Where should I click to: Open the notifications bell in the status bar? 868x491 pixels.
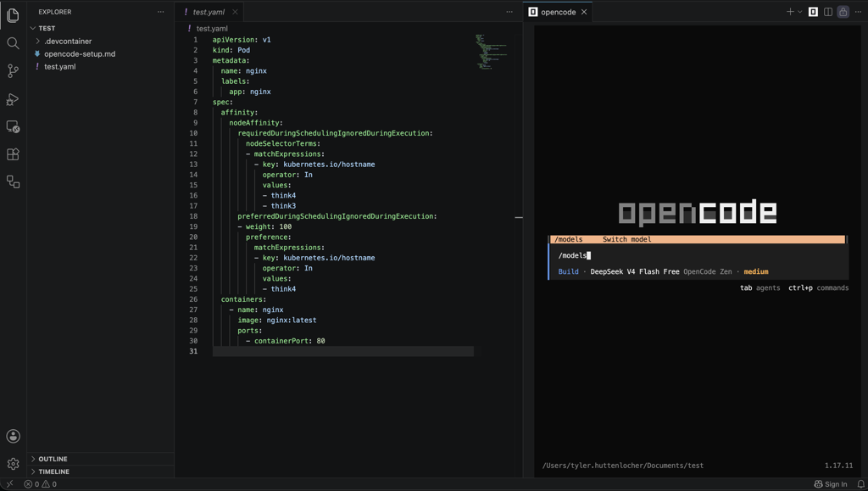[x=861, y=484]
